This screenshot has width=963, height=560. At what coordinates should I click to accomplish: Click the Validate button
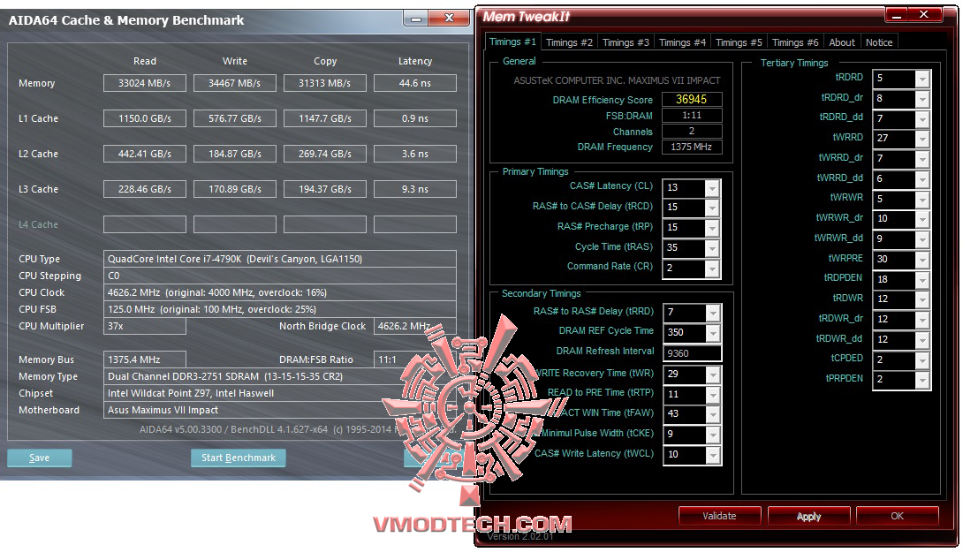(x=719, y=517)
